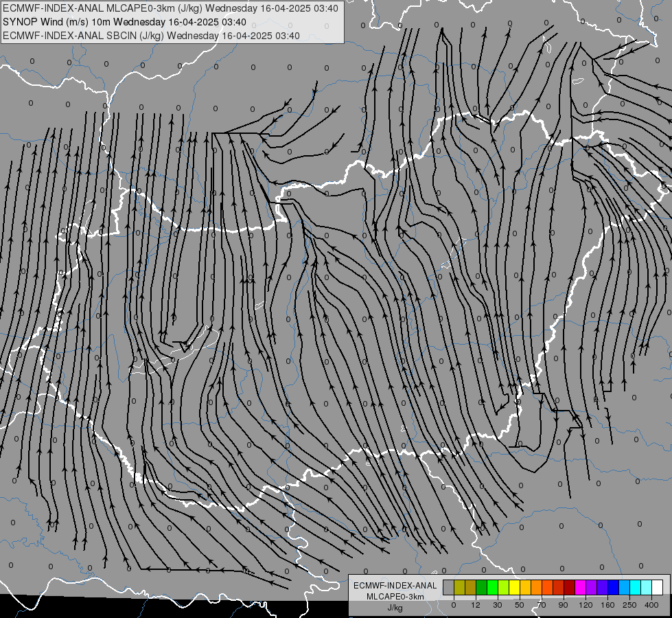Click the yellow-green legend swatch
Viewport: 672px width, 618px height.
[504, 587]
